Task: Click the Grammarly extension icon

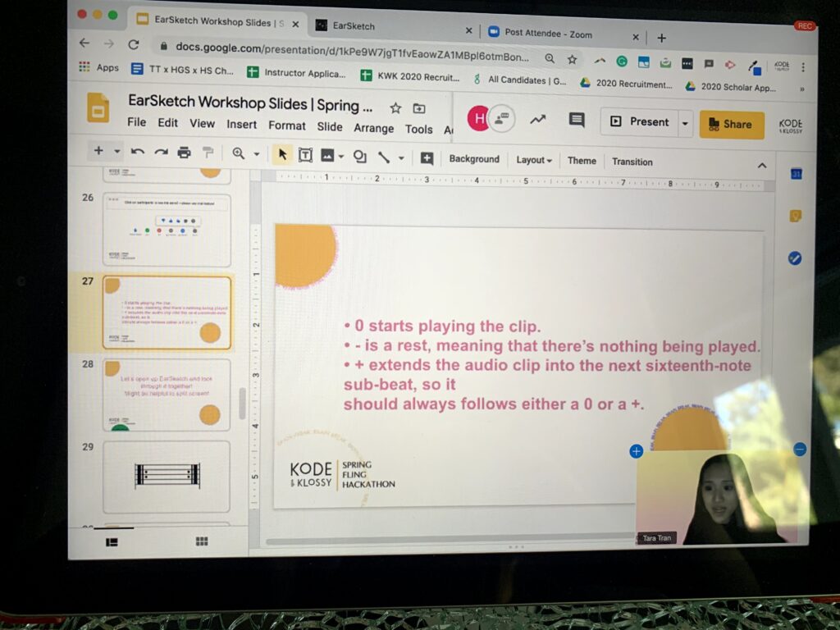Action: pyautogui.click(x=622, y=62)
